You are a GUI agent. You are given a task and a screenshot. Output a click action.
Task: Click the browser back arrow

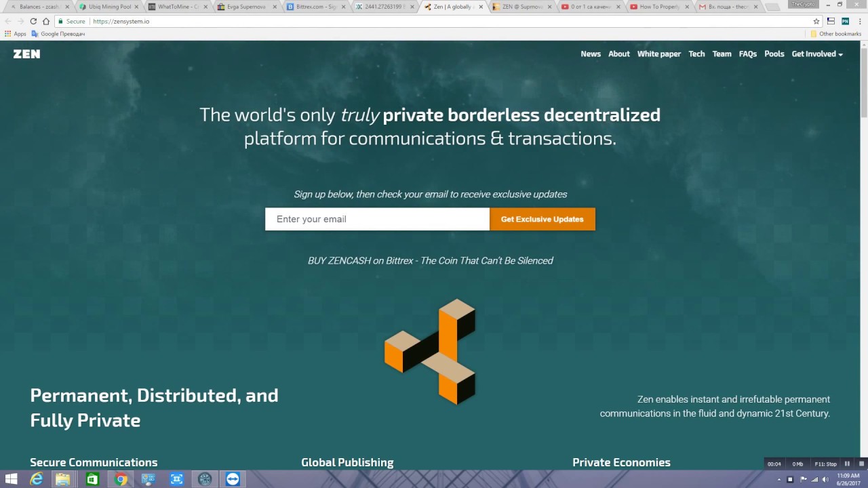tap(8, 21)
